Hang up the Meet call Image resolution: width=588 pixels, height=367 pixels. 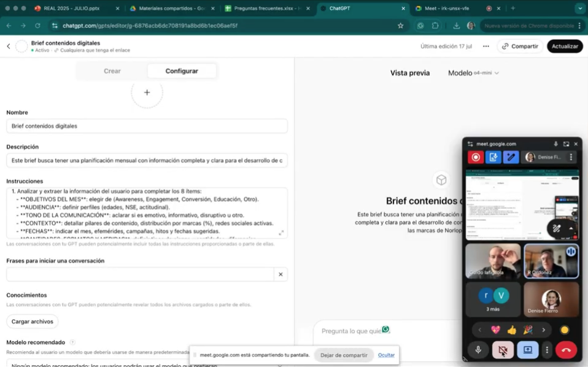pos(566,350)
